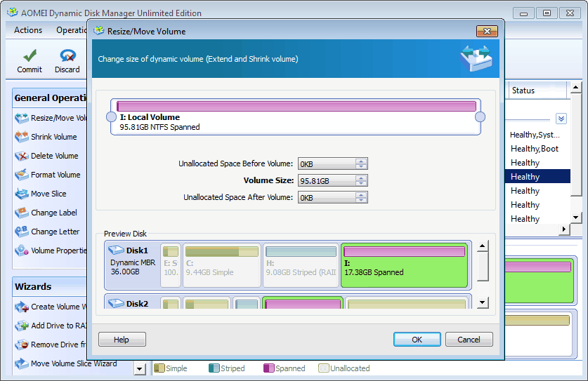Click volume list horizontal scroll right arrow
This screenshot has height=381, width=588.
pyautogui.click(x=564, y=229)
